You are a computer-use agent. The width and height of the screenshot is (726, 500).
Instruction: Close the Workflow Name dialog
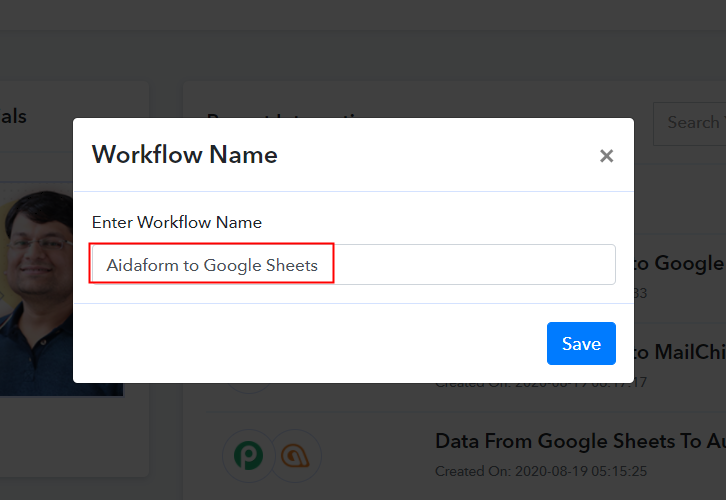point(606,156)
